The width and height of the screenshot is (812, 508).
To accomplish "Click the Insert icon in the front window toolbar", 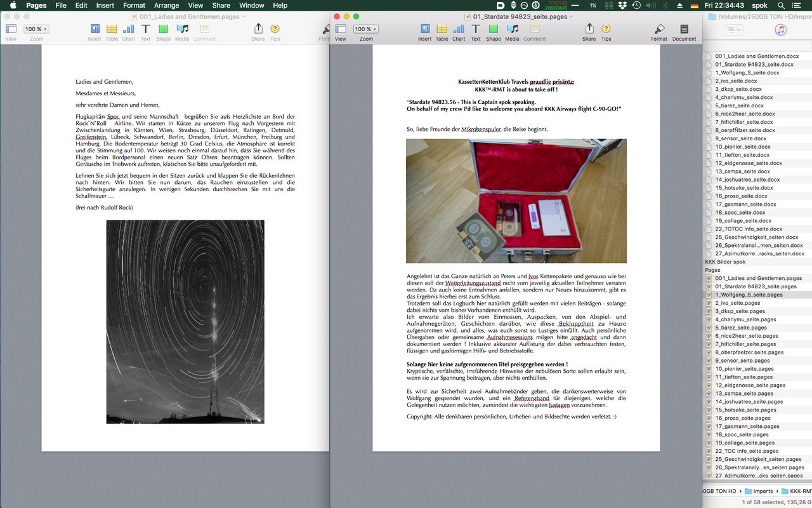I will click(425, 29).
